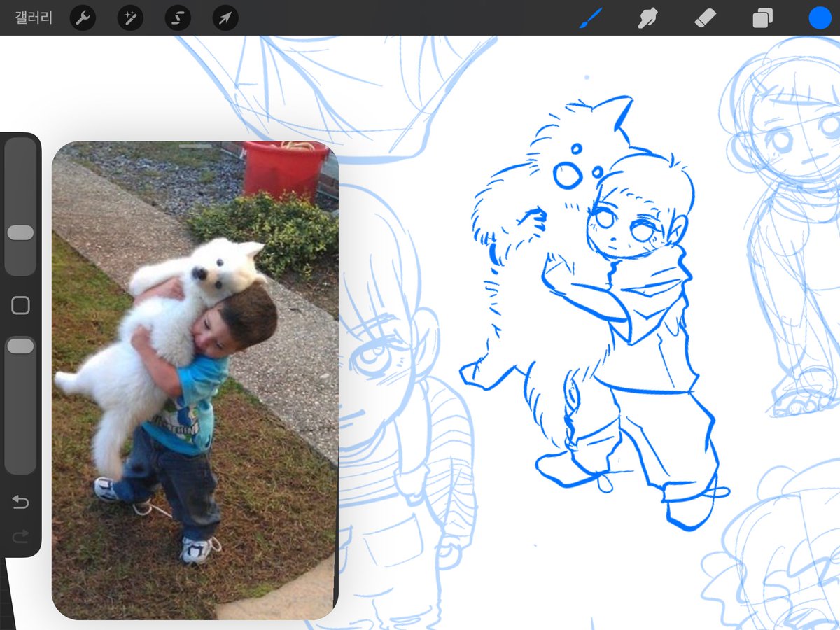
Task: Select the Selection S-shaped tool
Action: [x=178, y=18]
